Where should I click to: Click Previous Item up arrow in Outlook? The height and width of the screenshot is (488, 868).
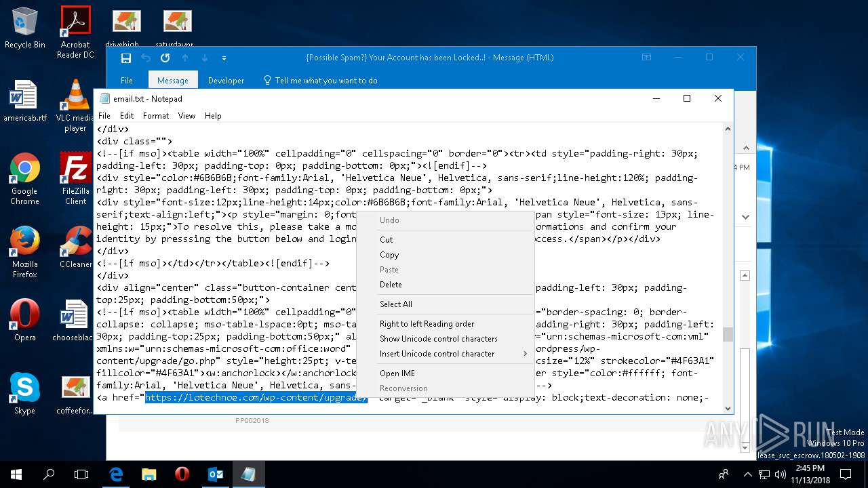tap(185, 58)
